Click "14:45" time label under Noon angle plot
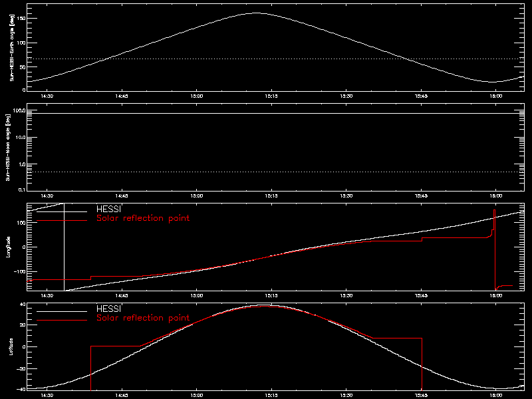The width and height of the screenshot is (532, 399). [x=122, y=196]
